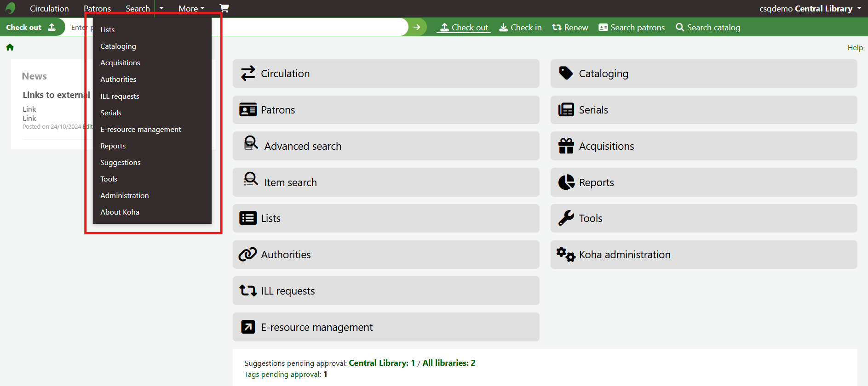
Task: Open Serials from the More menu
Action: coord(152,113)
